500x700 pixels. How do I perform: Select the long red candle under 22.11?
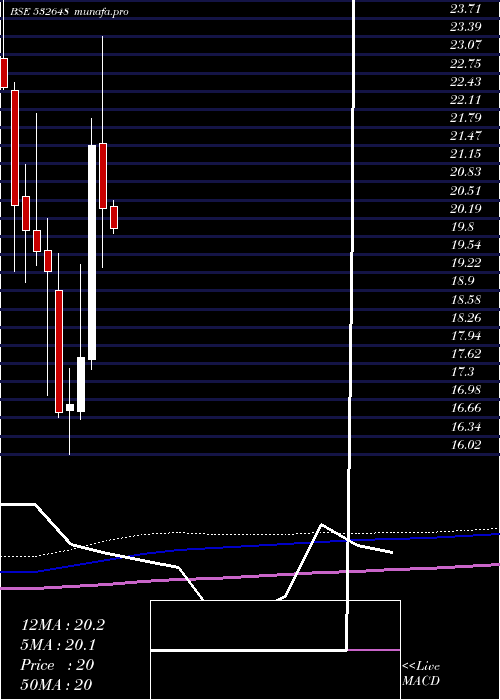15,148
